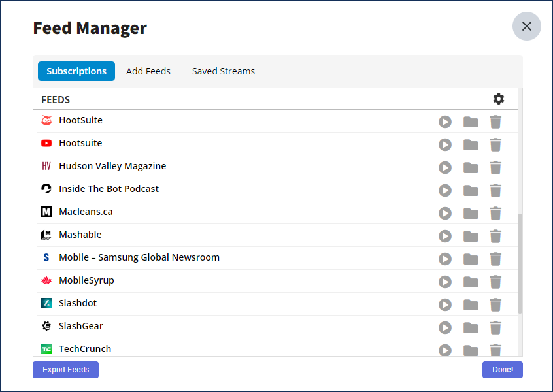The height and width of the screenshot is (392, 553).
Task: Remove the YouTube Hootsuite feed
Action: click(x=495, y=144)
